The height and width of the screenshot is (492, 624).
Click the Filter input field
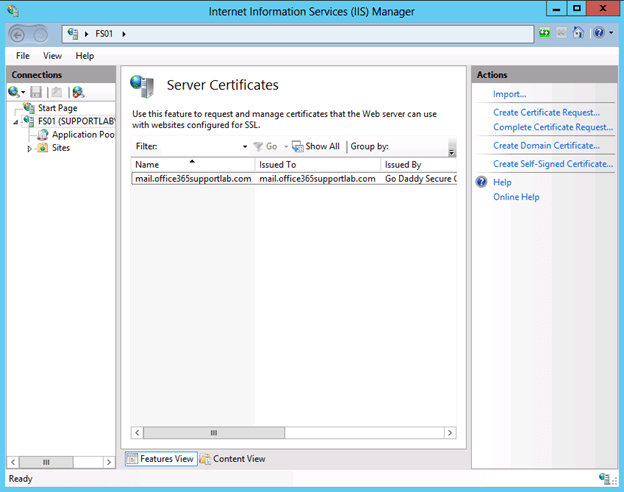click(x=199, y=146)
